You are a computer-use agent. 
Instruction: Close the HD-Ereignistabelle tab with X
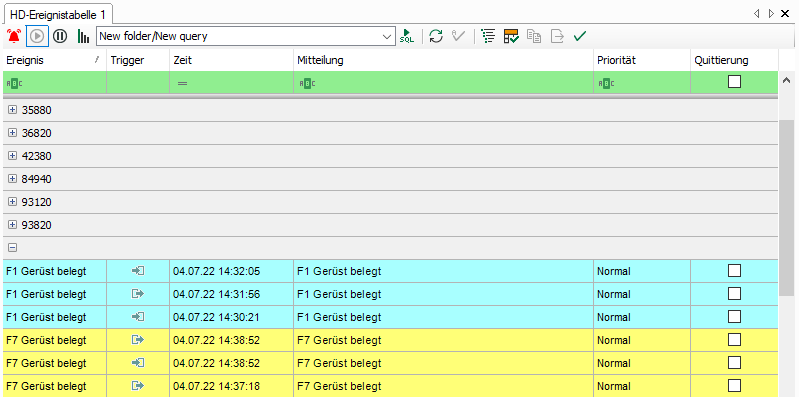[x=785, y=14]
